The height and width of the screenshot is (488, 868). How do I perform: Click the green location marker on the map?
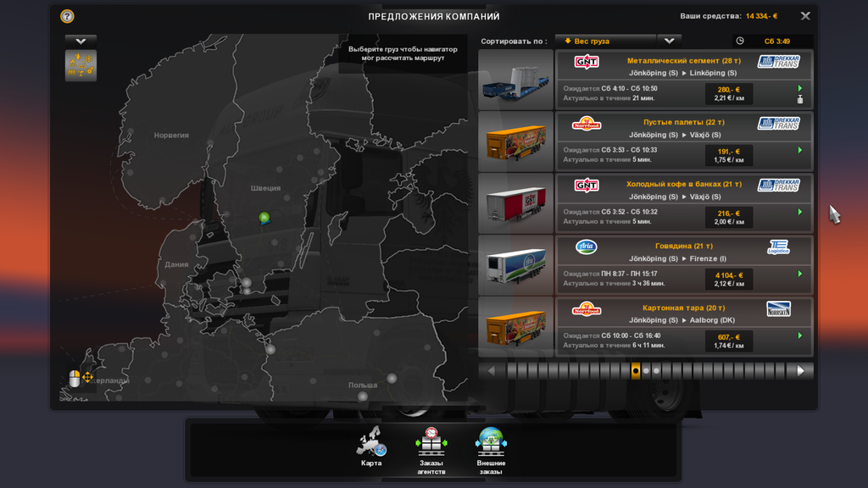point(264,218)
